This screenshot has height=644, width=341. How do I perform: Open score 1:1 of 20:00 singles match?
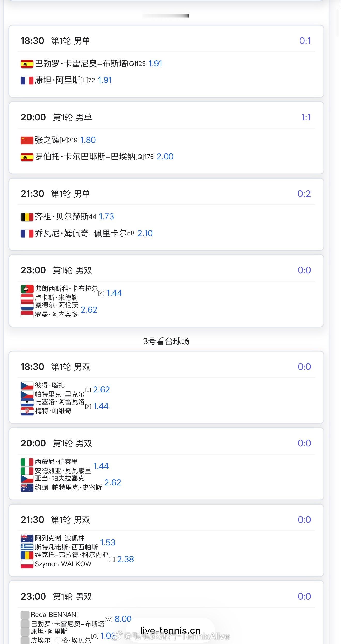click(x=306, y=118)
